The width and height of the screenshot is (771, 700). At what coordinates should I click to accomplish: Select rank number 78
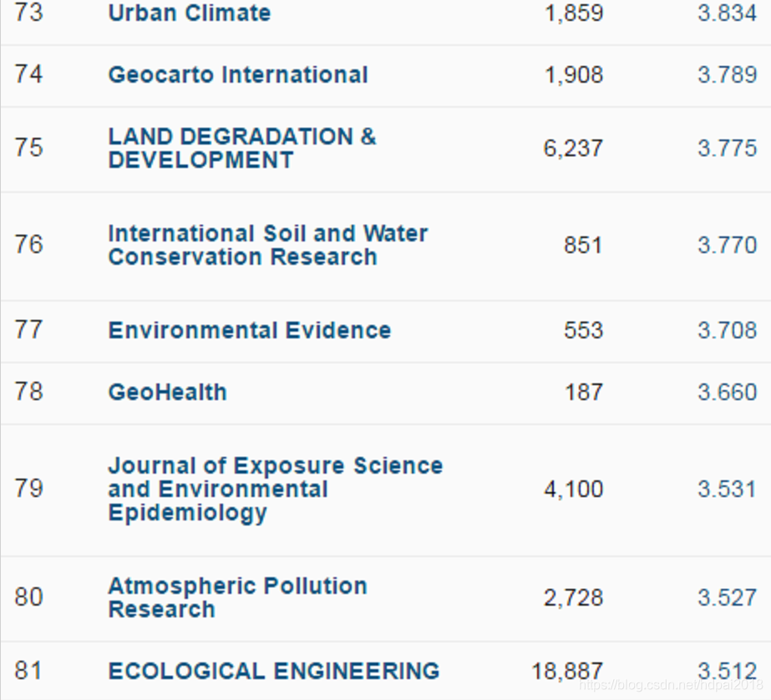(29, 392)
